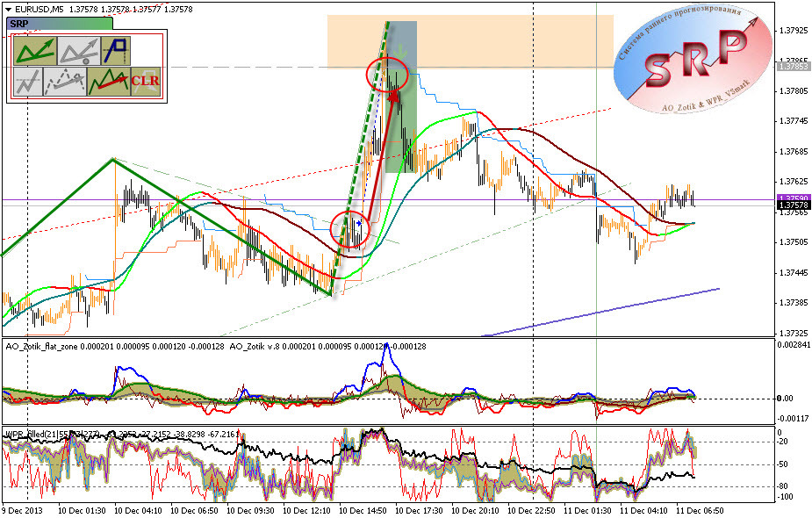Click the WPR_filled indicator label
The height and width of the screenshot is (518, 812).
[x=25, y=434]
